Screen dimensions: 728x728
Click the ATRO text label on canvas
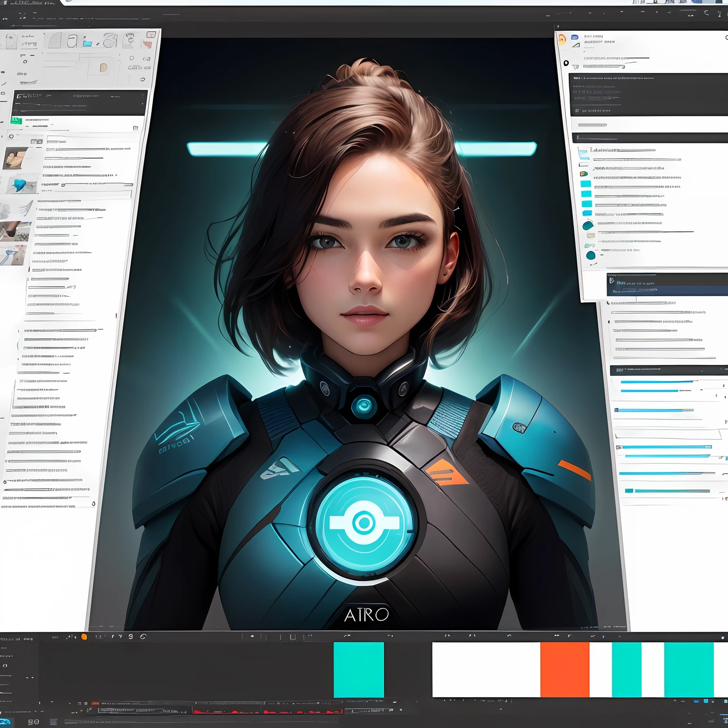coord(366,615)
